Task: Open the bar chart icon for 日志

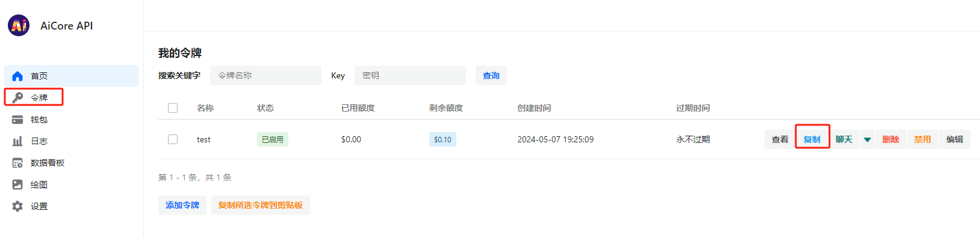Action: pyautogui.click(x=17, y=141)
